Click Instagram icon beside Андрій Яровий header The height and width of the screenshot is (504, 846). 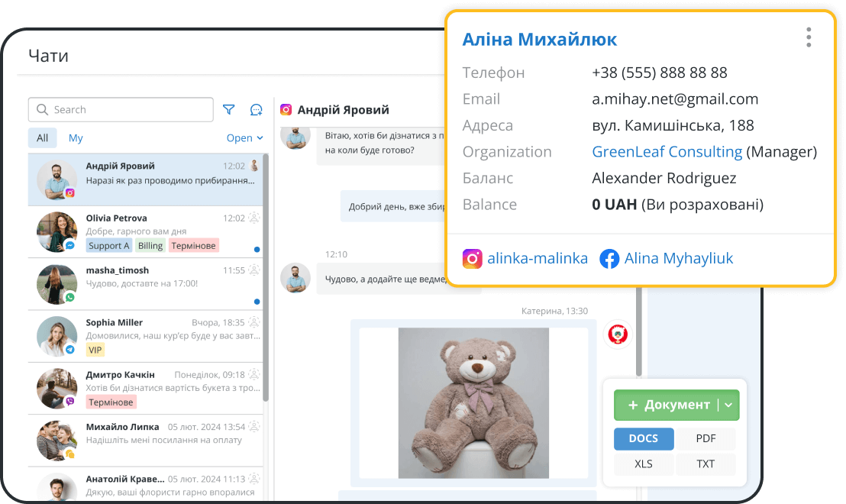[x=286, y=109]
